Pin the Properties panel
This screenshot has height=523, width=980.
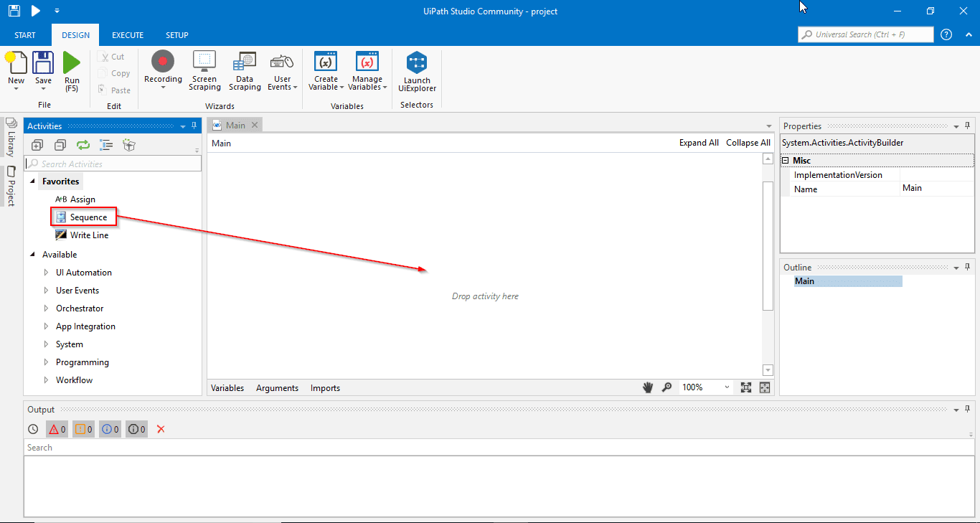pos(967,126)
